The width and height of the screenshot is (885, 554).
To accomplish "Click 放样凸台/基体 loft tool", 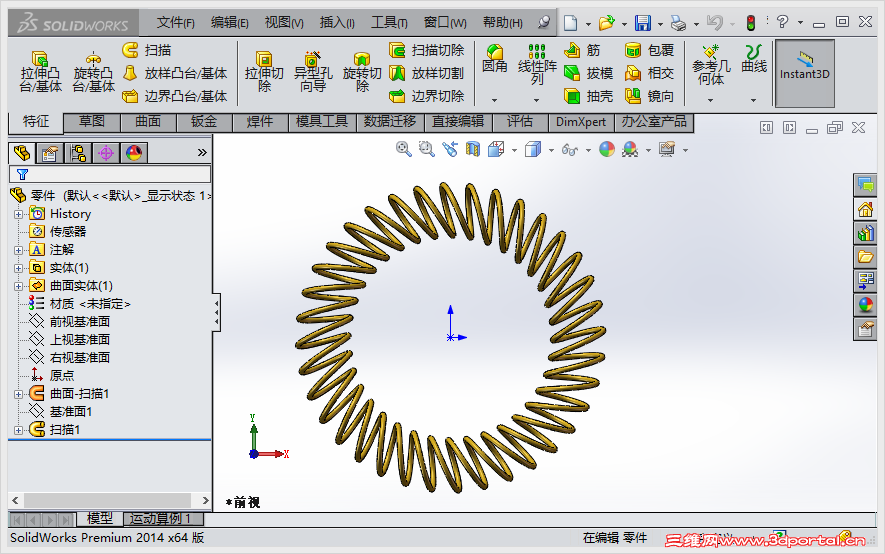I will pyautogui.click(x=175, y=73).
